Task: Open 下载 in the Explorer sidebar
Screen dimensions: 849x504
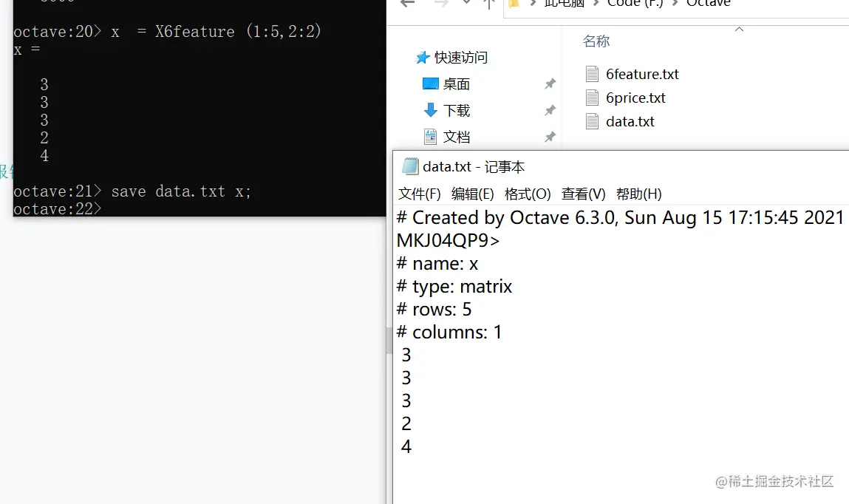Action: pos(457,110)
